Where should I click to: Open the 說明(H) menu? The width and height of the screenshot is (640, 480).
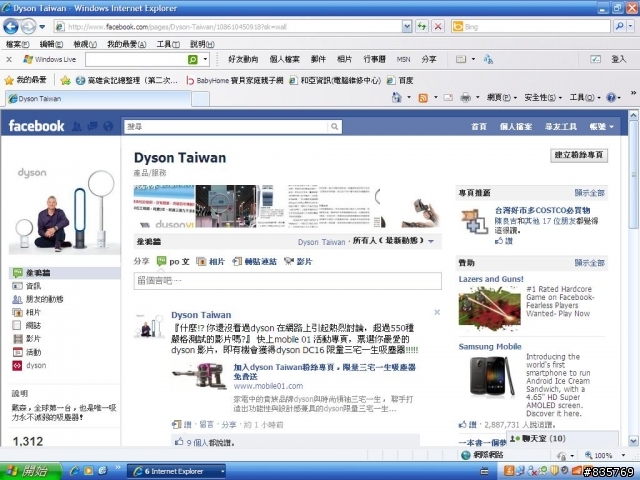(202, 44)
